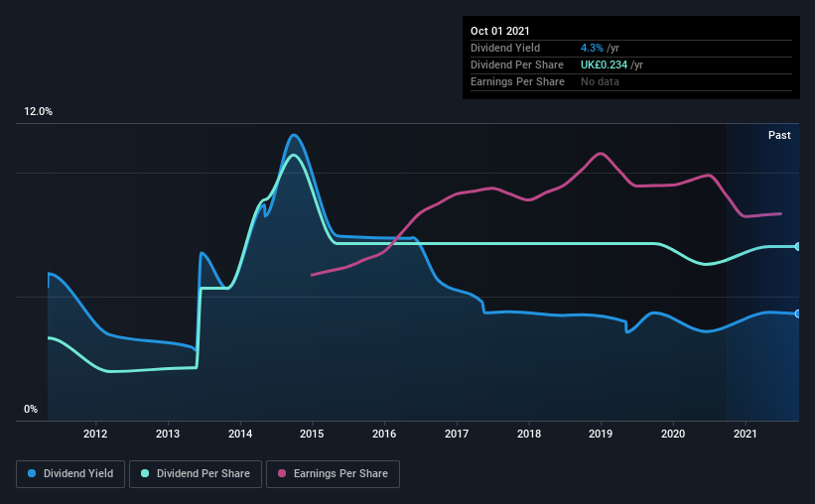815x504 pixels.
Task: Click the teal Dividend Per Share legend dot
Action: click(x=145, y=473)
